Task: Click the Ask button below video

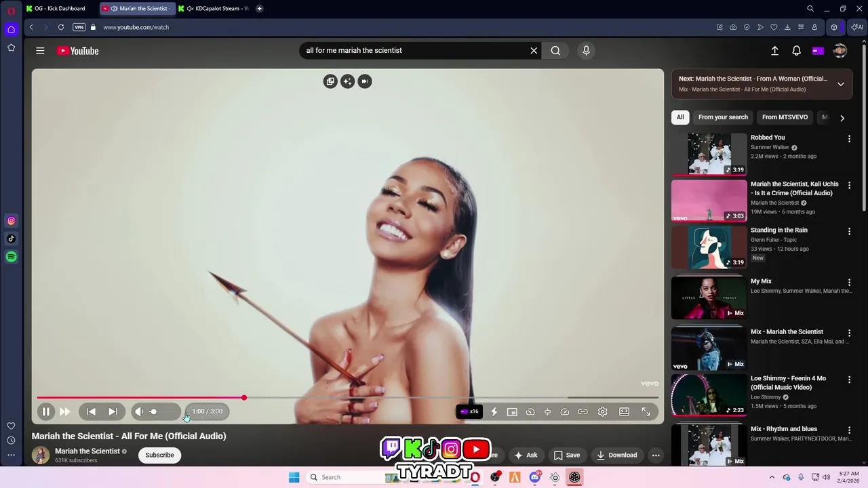Action: coord(526,455)
